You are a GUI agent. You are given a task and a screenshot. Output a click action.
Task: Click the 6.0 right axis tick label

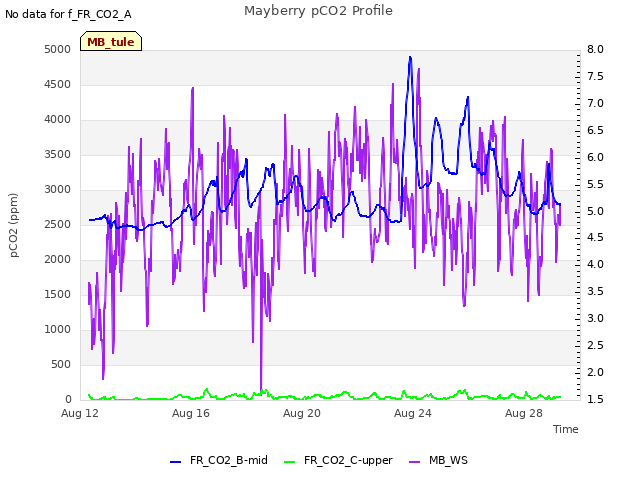(x=595, y=157)
